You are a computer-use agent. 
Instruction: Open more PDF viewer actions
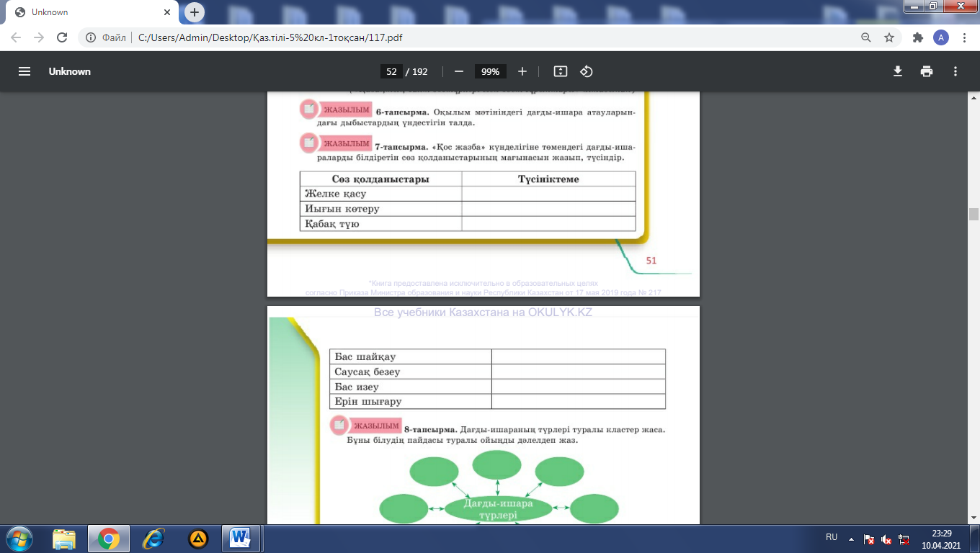tap(955, 71)
